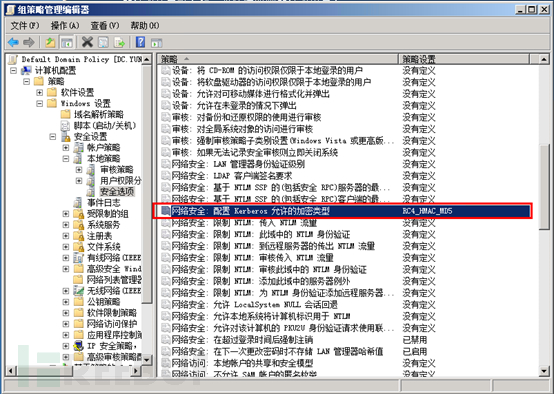The image size is (554, 394).
Task: Sort by 策略设置 column header
Action: pyautogui.click(x=464, y=59)
